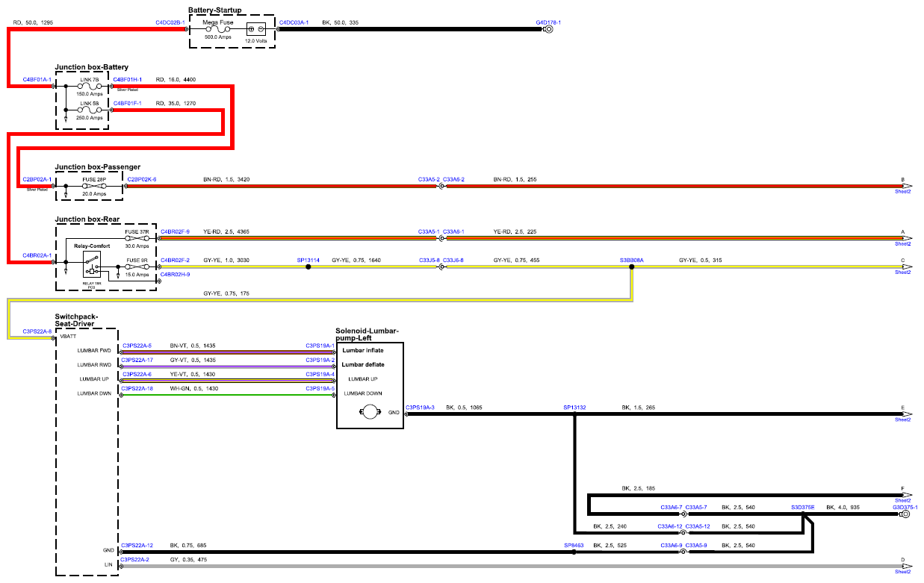Viewport: 924px width, 583px height.
Task: Select wire label "BK, 4.0, 935"
Action: pos(844,508)
